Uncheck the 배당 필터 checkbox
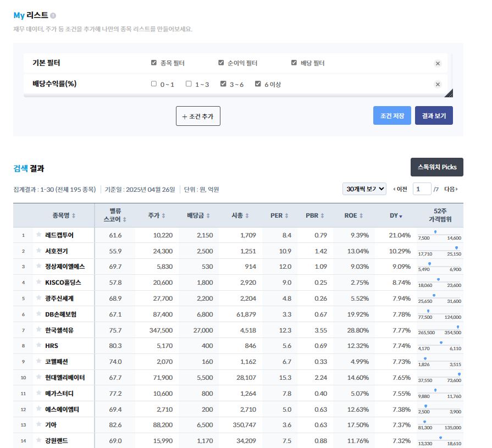Screen dimensions: 492x448 pyautogui.click(x=294, y=63)
